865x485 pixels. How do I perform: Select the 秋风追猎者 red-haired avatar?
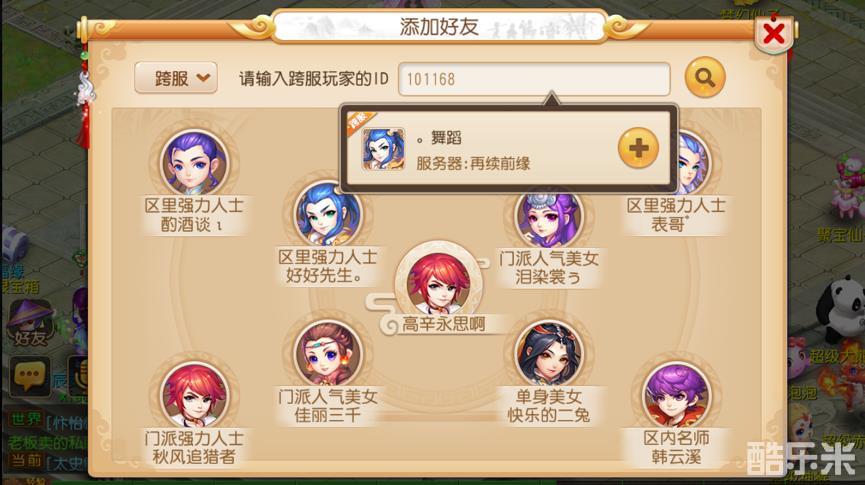(x=194, y=396)
